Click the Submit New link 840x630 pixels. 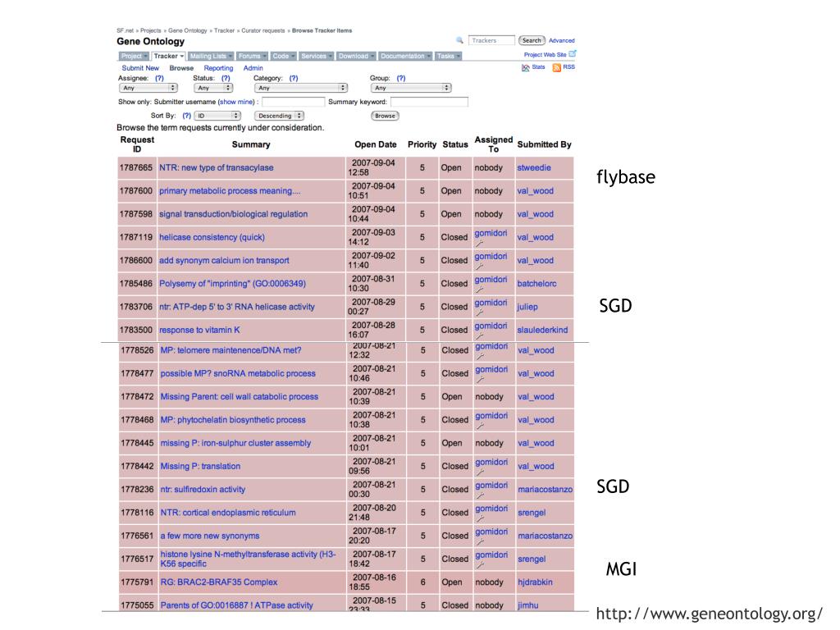point(140,68)
